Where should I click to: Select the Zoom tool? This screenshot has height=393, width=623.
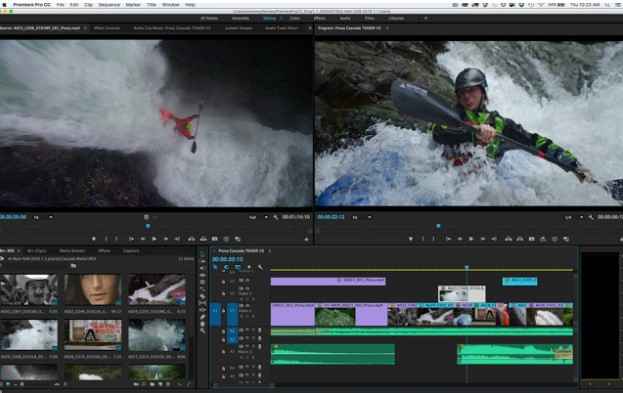[x=203, y=330]
